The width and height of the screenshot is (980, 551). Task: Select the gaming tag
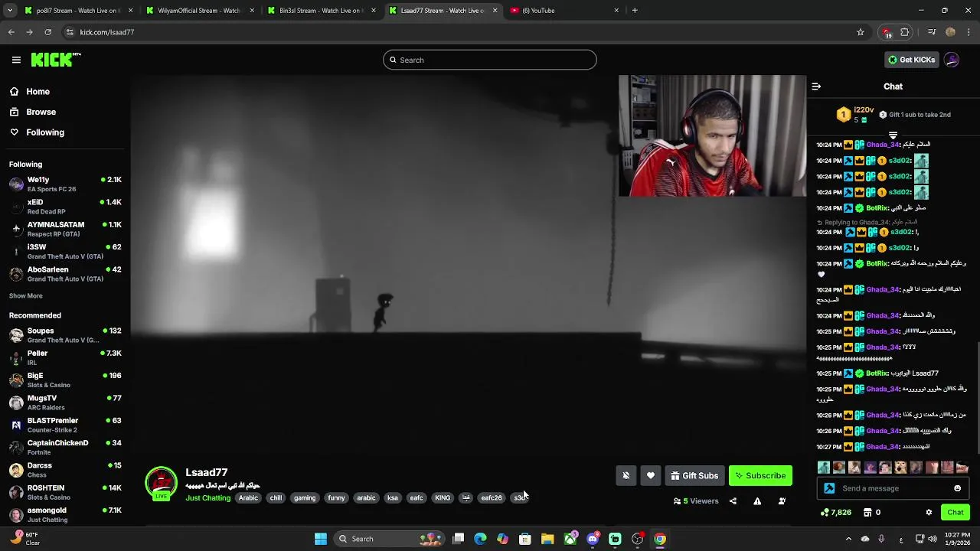click(x=305, y=498)
